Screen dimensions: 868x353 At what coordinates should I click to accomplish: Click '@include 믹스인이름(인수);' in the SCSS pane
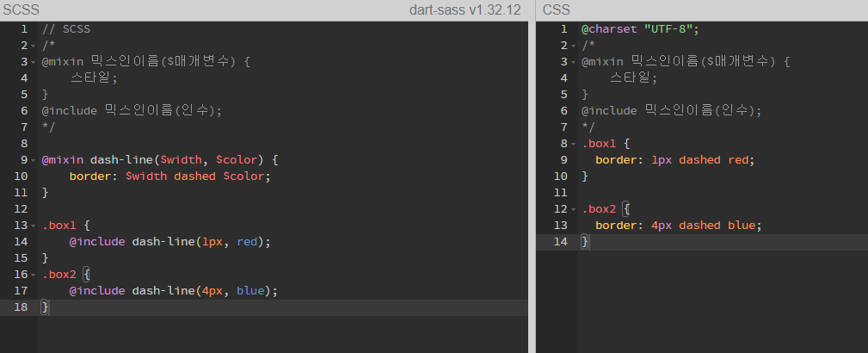tap(132, 111)
